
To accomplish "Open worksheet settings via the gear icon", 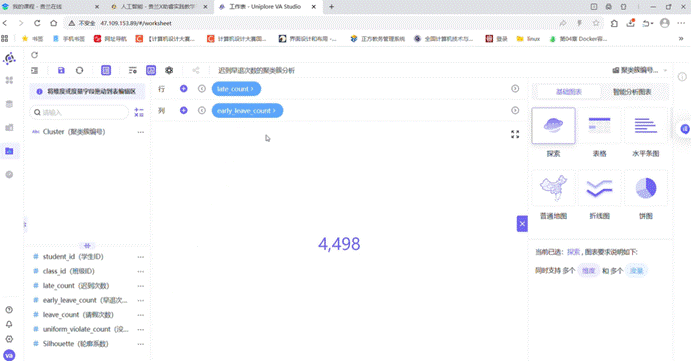I will (169, 71).
